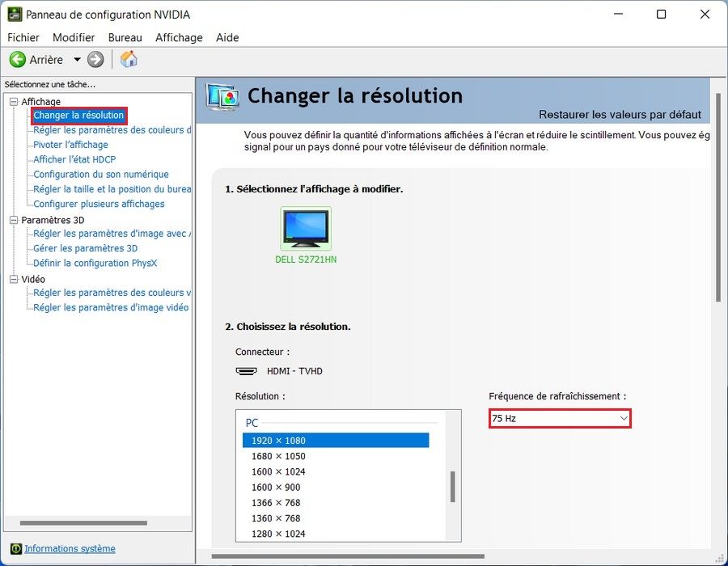Click the forward arrow navigation icon
Image resolution: width=728 pixels, height=566 pixels.
(95, 59)
